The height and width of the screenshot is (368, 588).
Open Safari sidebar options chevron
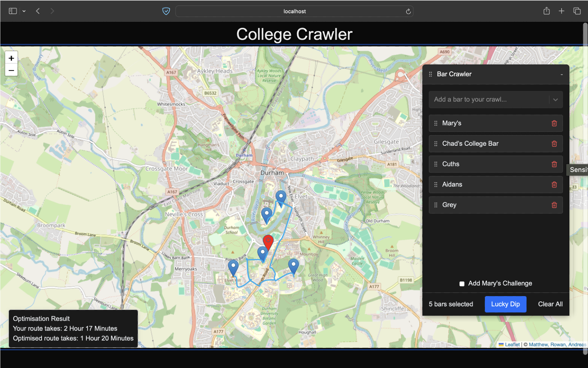point(24,11)
